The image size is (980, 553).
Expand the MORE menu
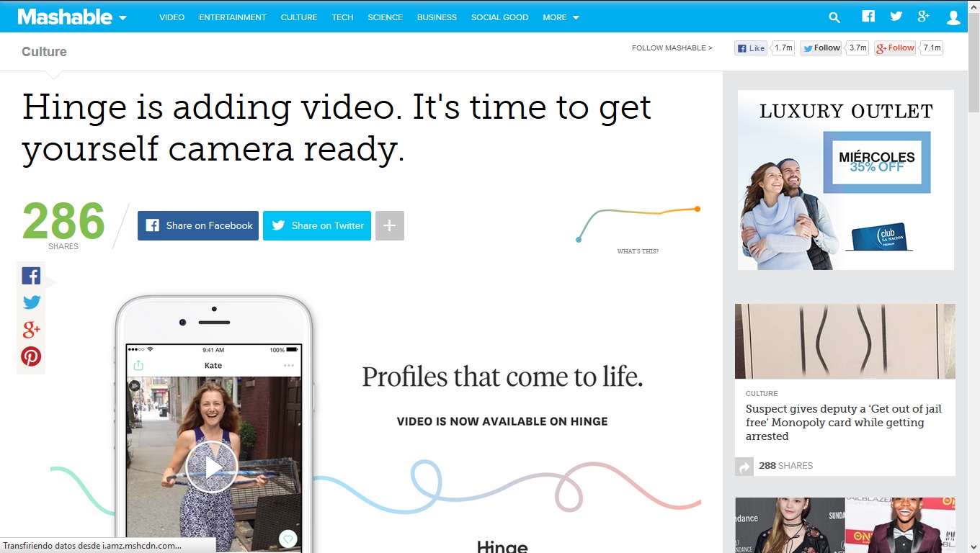[x=561, y=17]
